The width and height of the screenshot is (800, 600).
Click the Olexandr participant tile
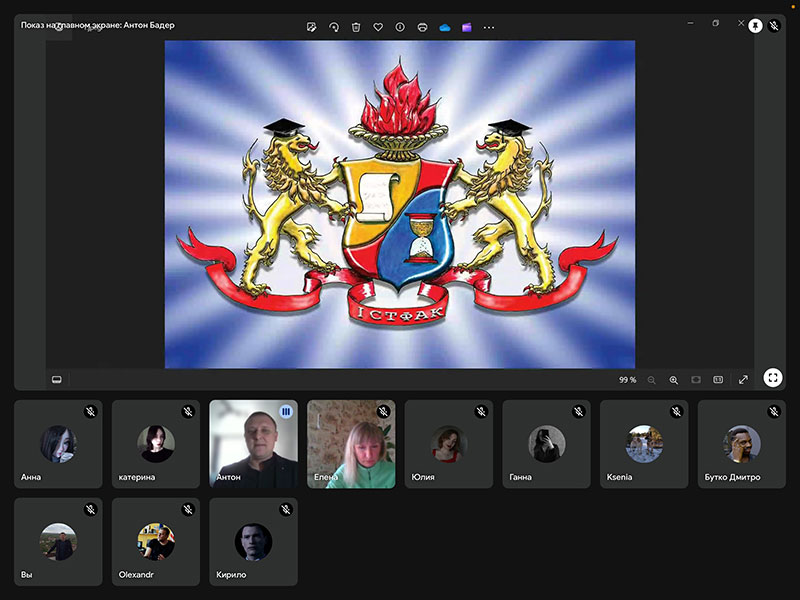[156, 541]
